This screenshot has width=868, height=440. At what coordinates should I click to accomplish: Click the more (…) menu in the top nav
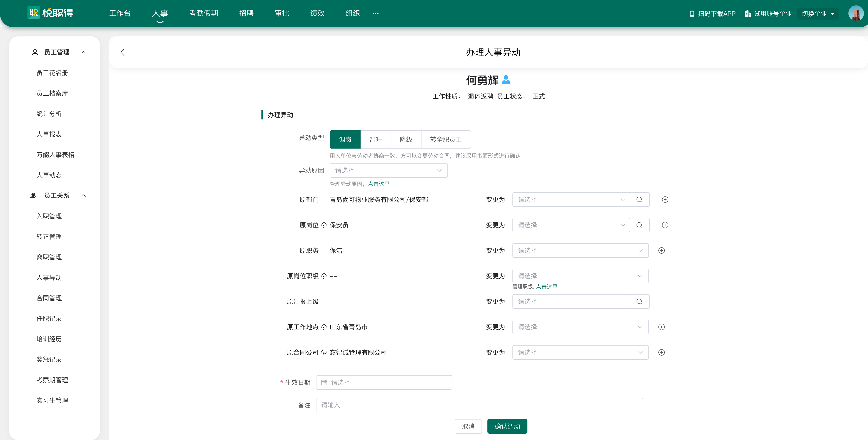375,13
